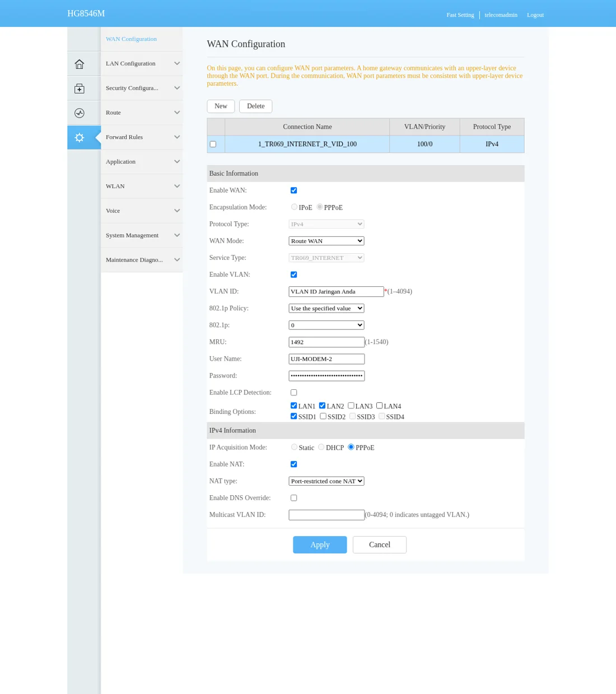Open the 802.1p Policy dropdown
The width and height of the screenshot is (616, 694).
pos(326,309)
